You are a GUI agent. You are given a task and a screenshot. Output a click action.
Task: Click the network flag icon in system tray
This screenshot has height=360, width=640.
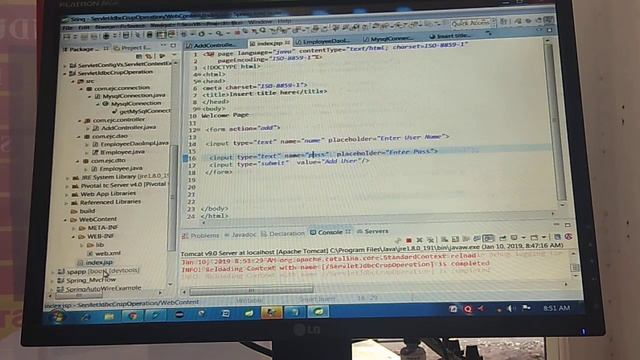pyautogui.click(x=527, y=308)
